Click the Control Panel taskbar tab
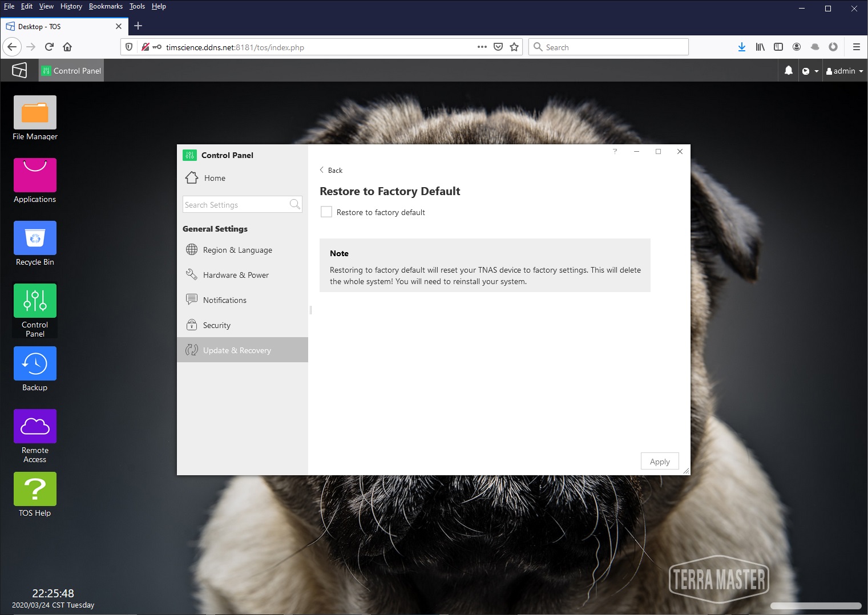 71,71
